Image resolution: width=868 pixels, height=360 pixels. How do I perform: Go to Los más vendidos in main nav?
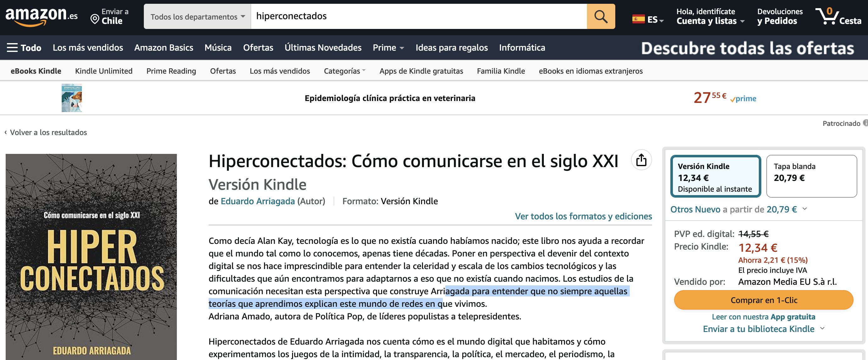(88, 48)
